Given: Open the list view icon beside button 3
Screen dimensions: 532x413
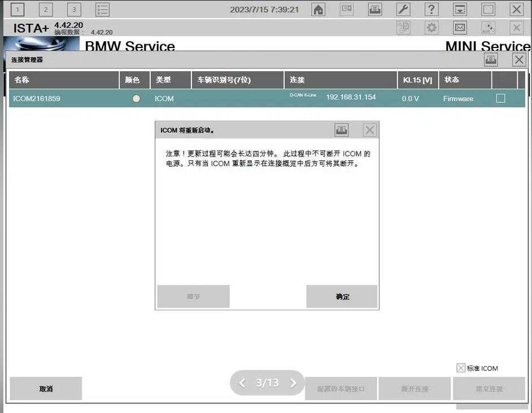Looking at the screenshot, I should point(102,10).
